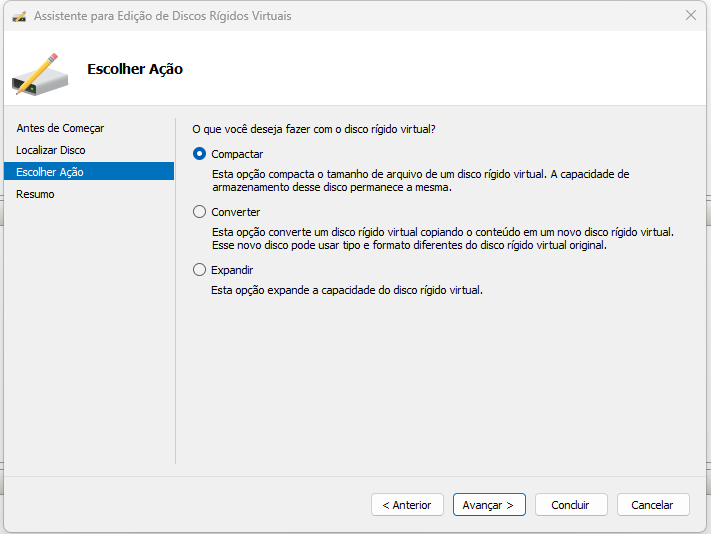Select Escolher Ação in the sidebar
This screenshot has height=534, width=711.
coord(50,172)
